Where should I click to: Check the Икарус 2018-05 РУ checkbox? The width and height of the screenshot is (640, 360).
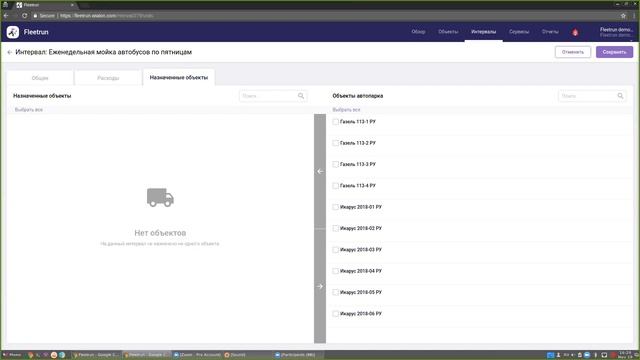336,292
